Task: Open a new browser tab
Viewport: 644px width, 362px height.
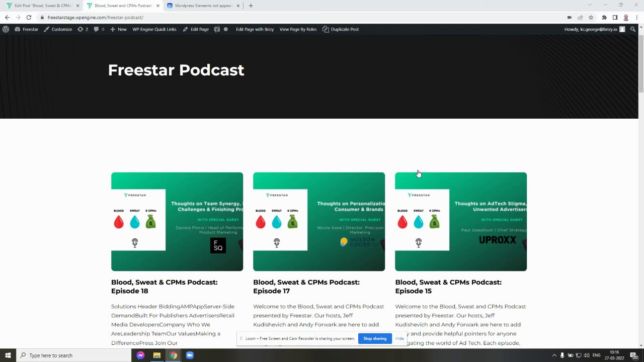Action: click(x=251, y=6)
